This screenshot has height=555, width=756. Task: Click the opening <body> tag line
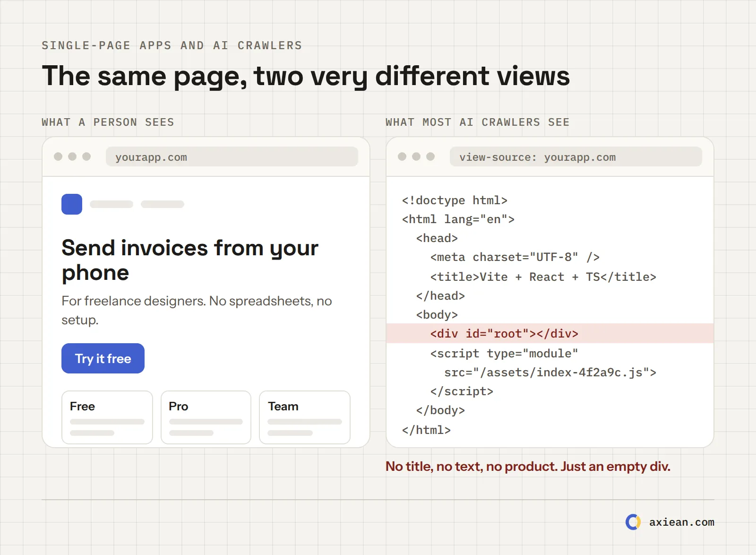(437, 315)
